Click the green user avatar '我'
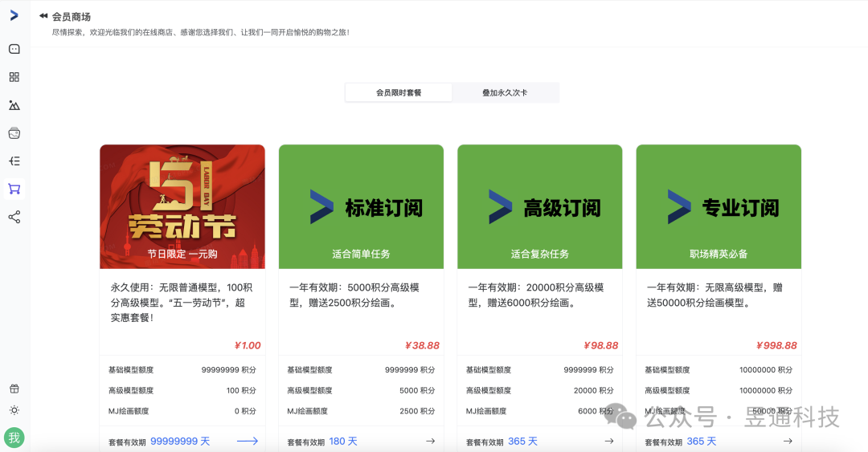This screenshot has height=452, width=868. point(14,438)
